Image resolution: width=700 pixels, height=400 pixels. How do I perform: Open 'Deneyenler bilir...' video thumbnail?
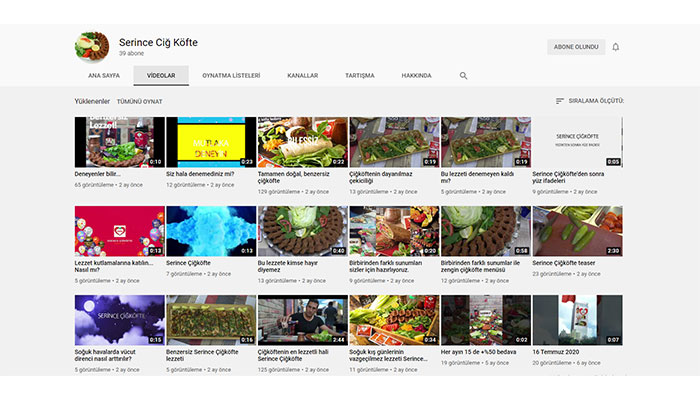point(120,142)
